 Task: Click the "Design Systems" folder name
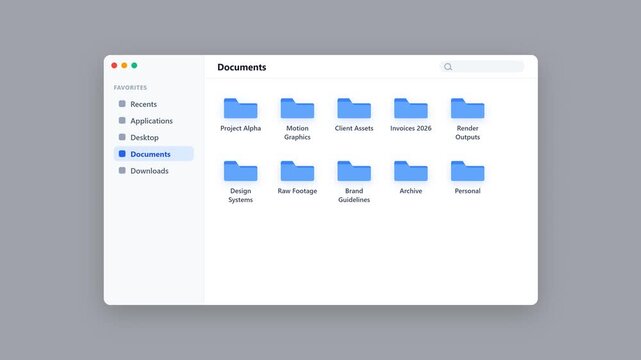pos(240,195)
